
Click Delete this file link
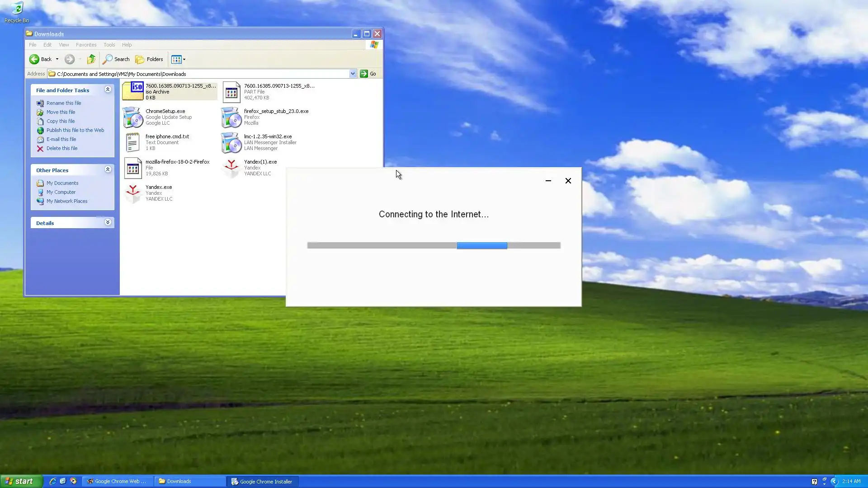point(62,148)
